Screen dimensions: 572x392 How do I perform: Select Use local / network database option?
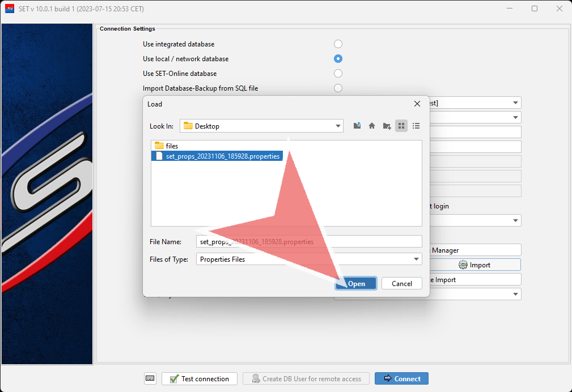click(x=338, y=59)
